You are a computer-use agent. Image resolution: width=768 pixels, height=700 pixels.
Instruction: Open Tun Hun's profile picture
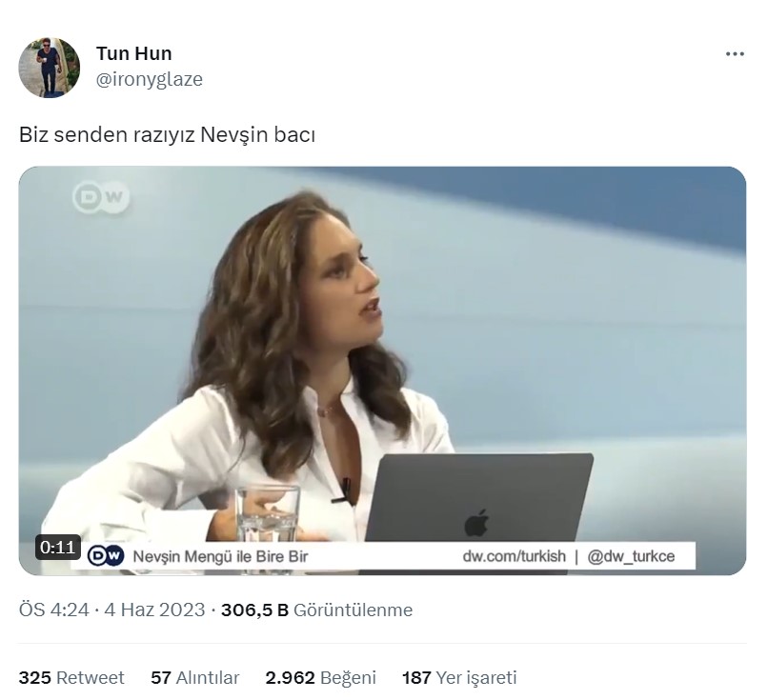[49, 68]
